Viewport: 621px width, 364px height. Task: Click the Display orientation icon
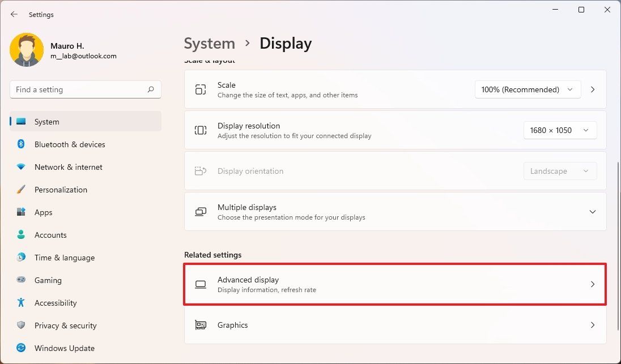201,170
